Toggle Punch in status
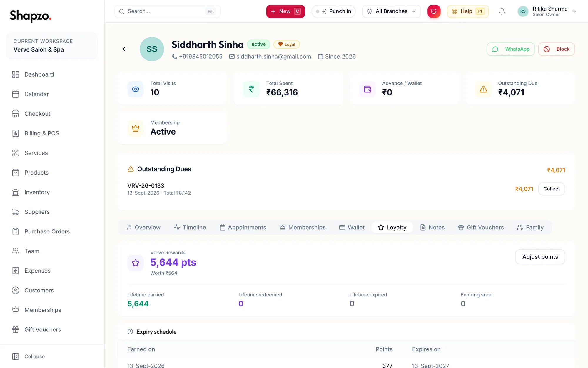This screenshot has height=368, width=588. pos(333,11)
